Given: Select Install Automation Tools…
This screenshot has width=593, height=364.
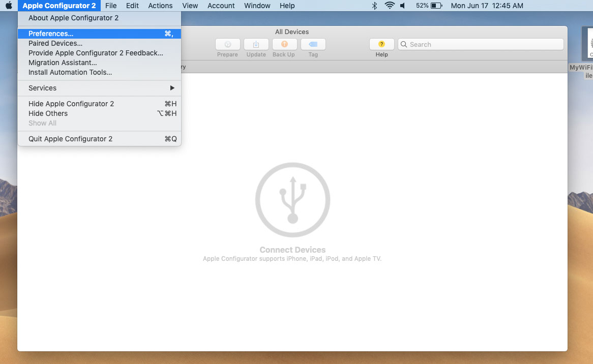Looking at the screenshot, I should tap(100, 72).
